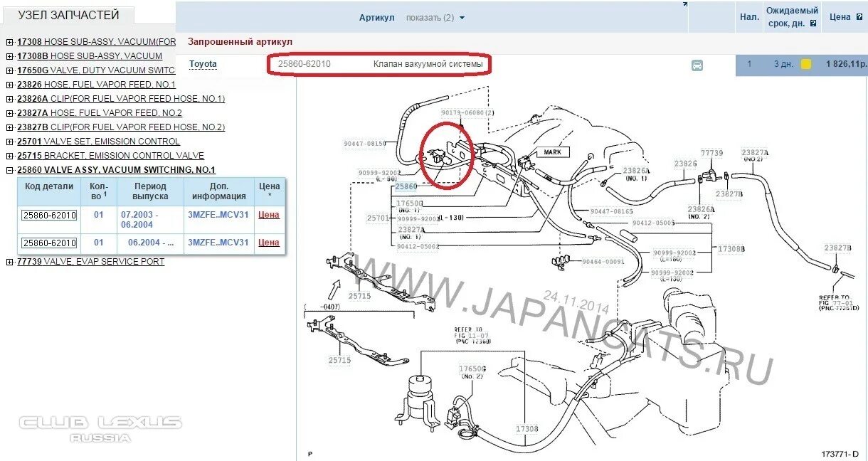Open 25701 VALVE SET, EMISSION CONTROL link
This screenshot has height=461, width=868.
pyautogui.click(x=98, y=142)
